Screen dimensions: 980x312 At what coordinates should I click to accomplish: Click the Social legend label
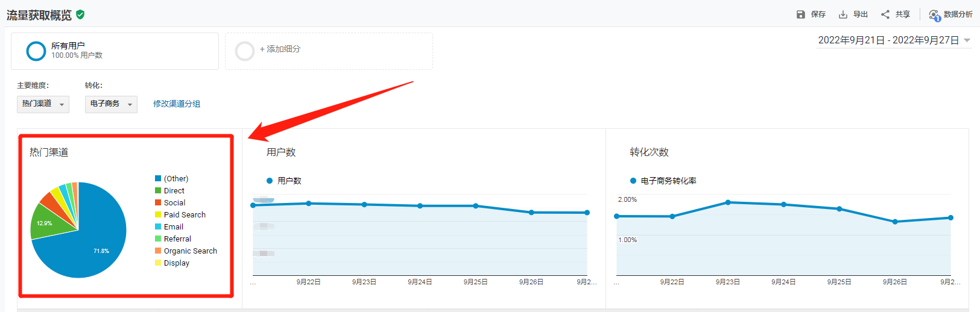click(x=175, y=203)
